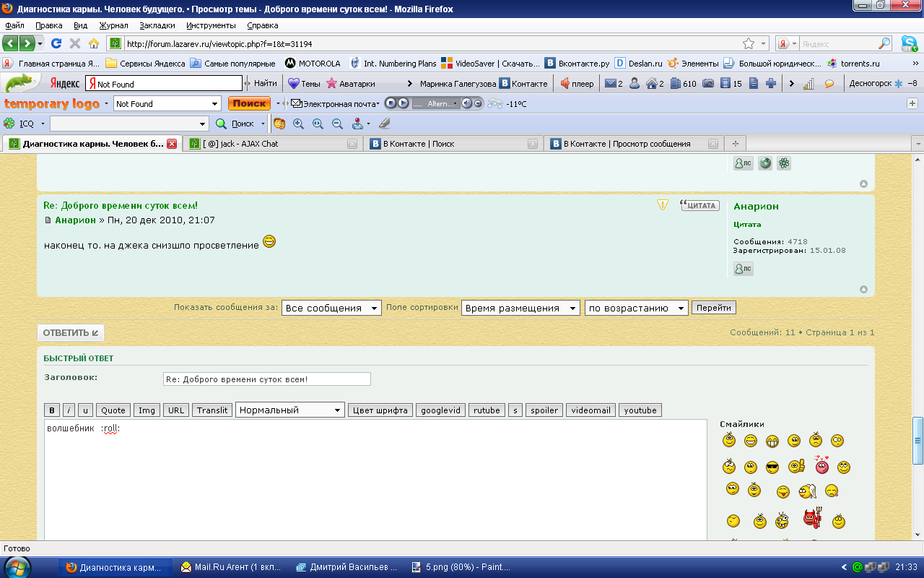Screen dimensions: 924x578
Task: Expand the Все сообщения dropdown
Action: pos(331,308)
